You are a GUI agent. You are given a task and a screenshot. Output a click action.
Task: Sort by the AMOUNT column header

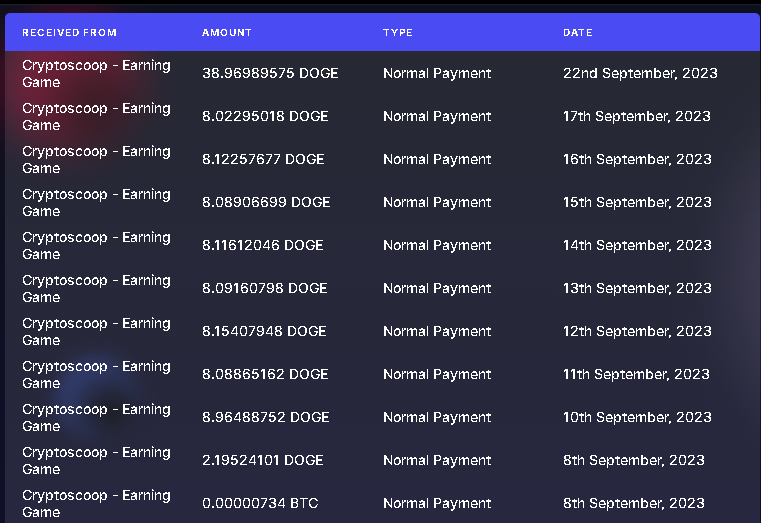pyautogui.click(x=227, y=32)
